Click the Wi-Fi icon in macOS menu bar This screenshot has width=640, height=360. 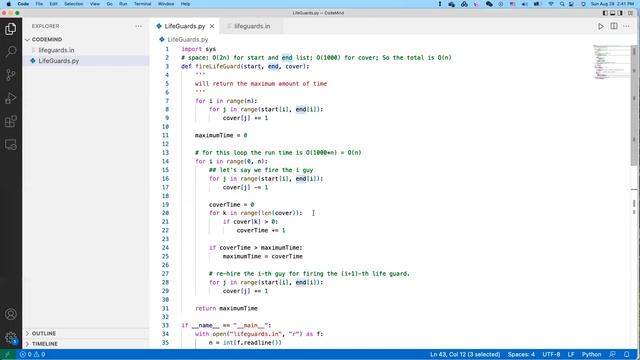click(551, 4)
